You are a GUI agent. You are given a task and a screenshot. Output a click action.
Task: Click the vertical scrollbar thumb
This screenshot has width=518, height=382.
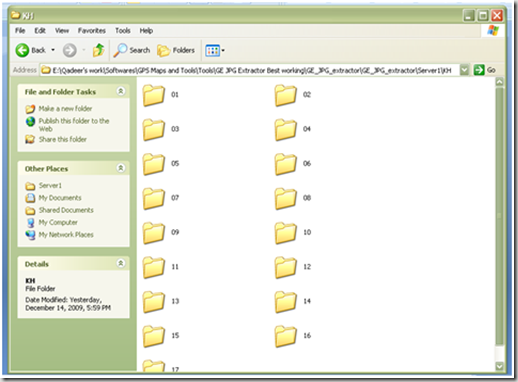(499, 216)
